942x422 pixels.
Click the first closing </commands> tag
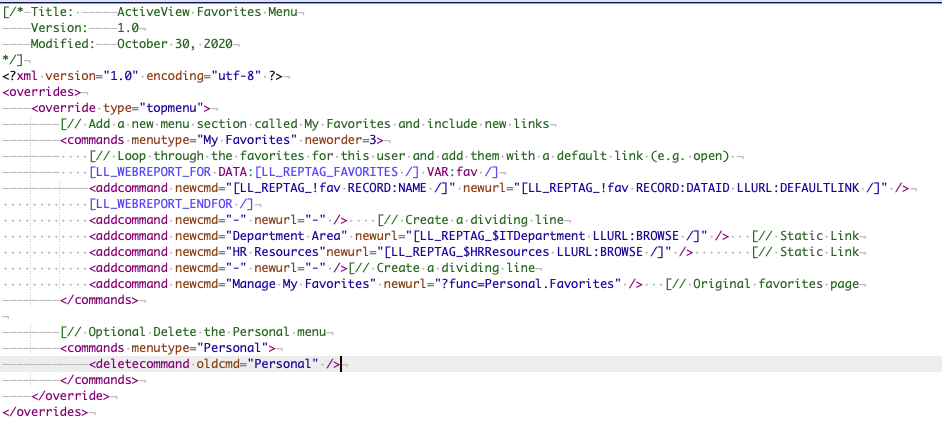99,301
